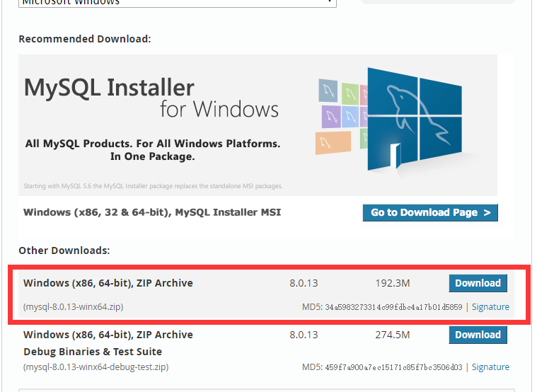Click the "Recommended Download:" heading
554x392 pixels.
(85, 39)
